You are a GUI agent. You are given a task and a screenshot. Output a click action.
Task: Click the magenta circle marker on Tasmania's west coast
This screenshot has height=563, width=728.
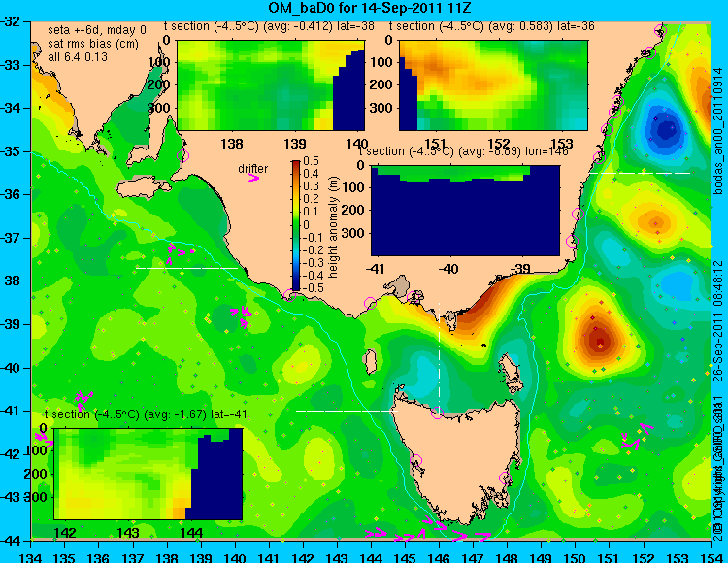[416, 461]
